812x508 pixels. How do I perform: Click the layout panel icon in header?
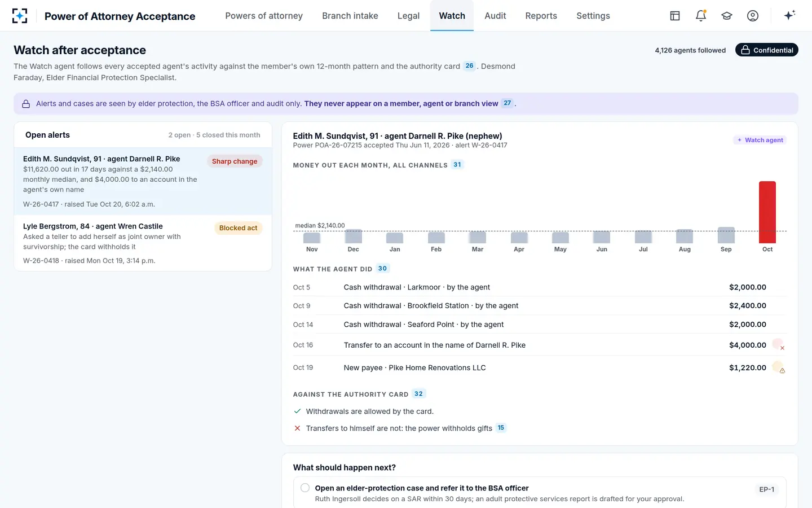675,16
